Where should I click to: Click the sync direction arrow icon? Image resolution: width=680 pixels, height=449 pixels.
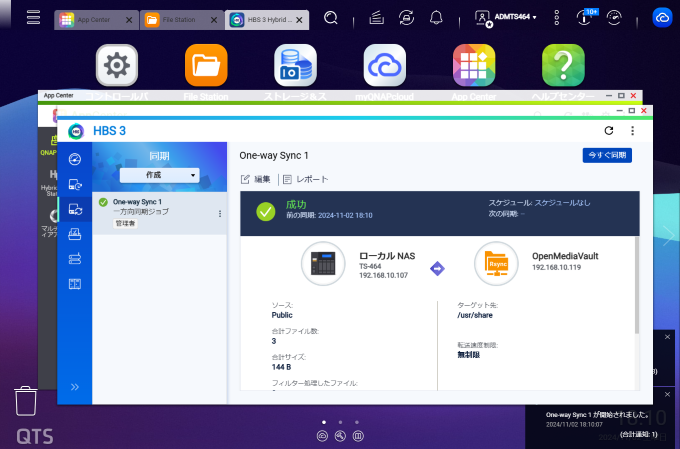[437, 269]
